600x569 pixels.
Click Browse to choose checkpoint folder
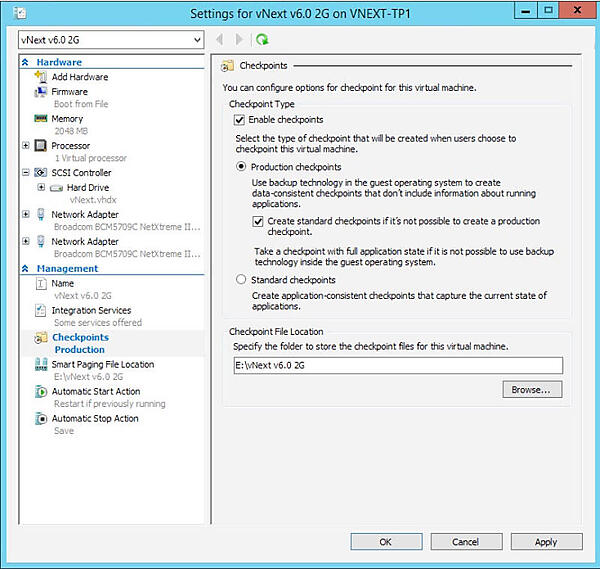532,390
